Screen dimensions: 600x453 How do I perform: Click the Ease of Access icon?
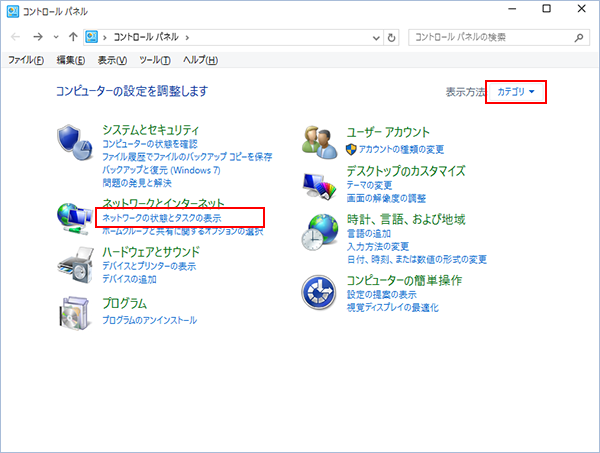click(322, 291)
